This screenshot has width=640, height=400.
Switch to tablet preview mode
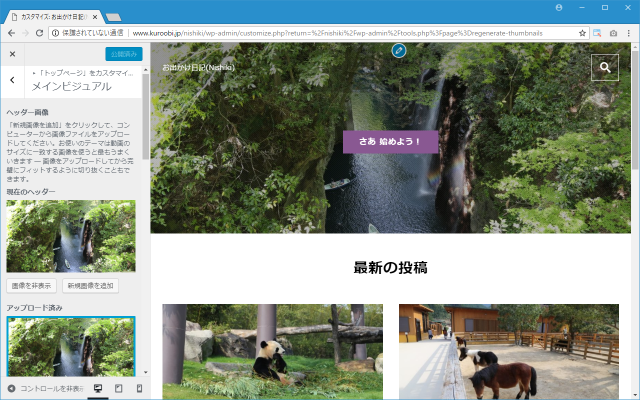[118, 388]
